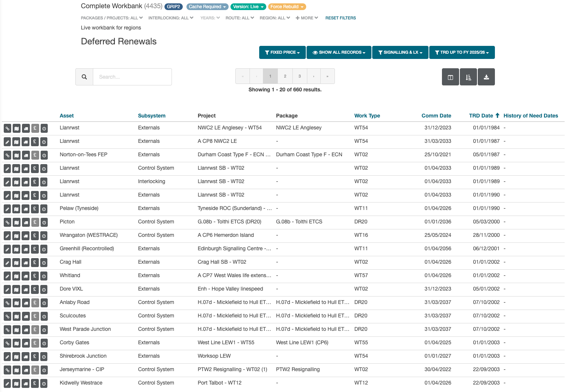The width and height of the screenshot is (568, 392).
Task: Click the sort order icon button
Action: coord(468,77)
